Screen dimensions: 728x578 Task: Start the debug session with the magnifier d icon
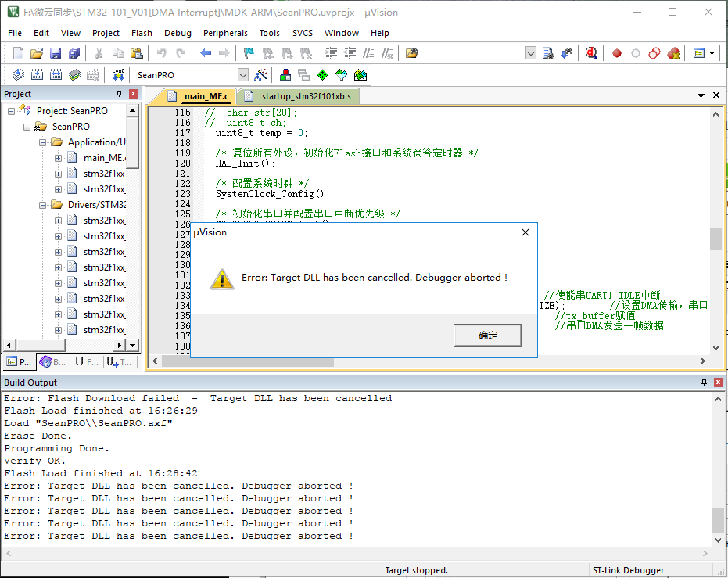tap(591, 53)
